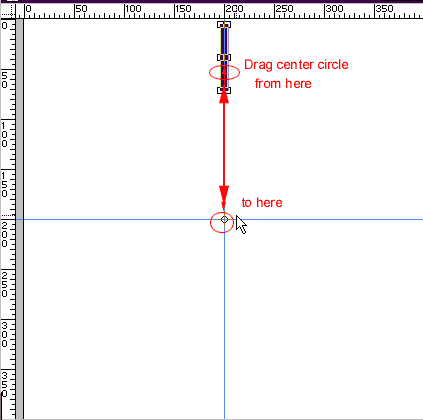423x420 pixels.
Task: Click the 300 mark on the horizontal ruler
Action: pos(334,9)
